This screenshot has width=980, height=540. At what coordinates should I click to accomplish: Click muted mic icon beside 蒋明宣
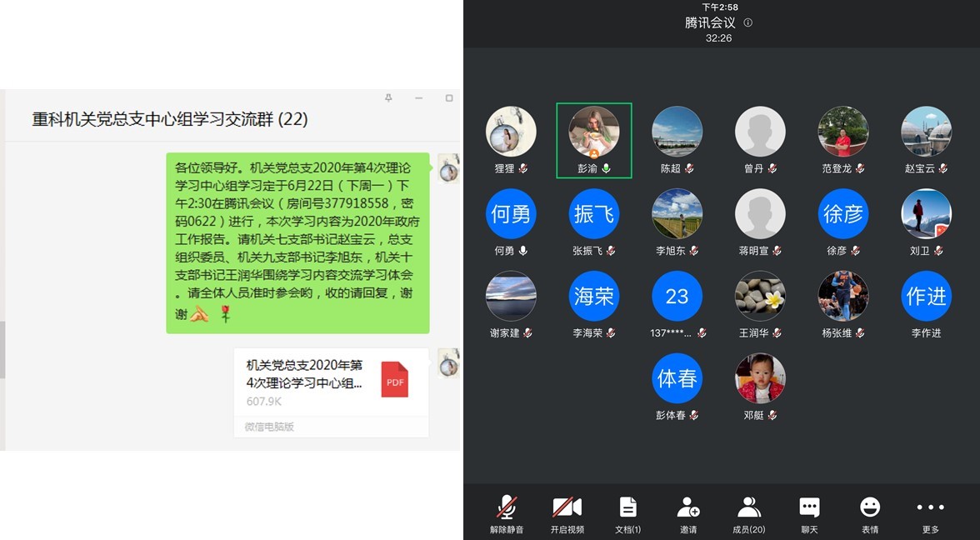point(777,251)
